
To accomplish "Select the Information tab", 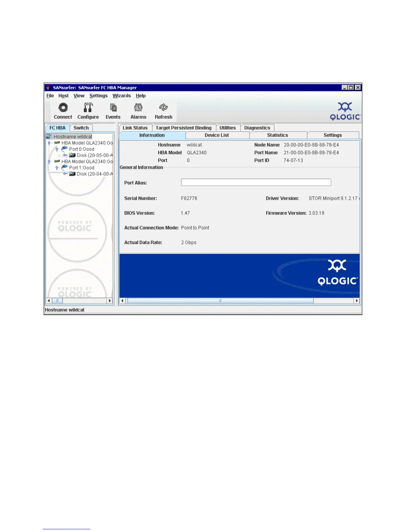I will click(x=152, y=135).
